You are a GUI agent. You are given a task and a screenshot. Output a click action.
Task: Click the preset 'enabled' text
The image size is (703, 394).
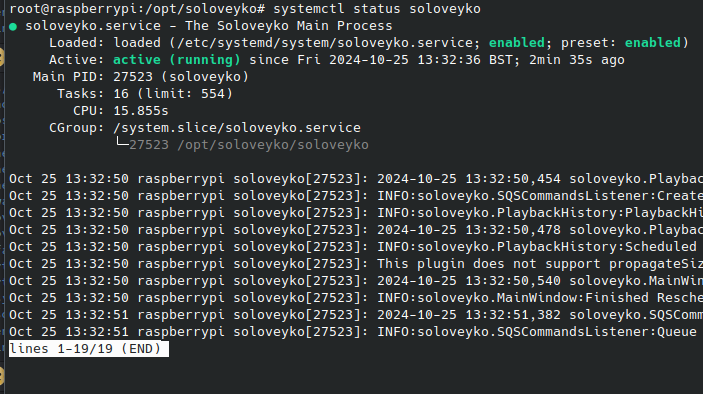pyautogui.click(x=653, y=43)
